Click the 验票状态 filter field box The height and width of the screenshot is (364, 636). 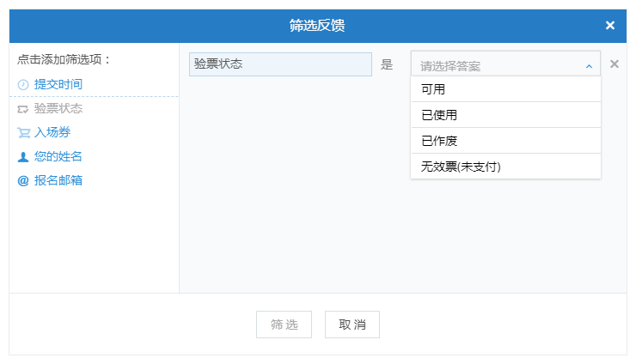coord(280,64)
